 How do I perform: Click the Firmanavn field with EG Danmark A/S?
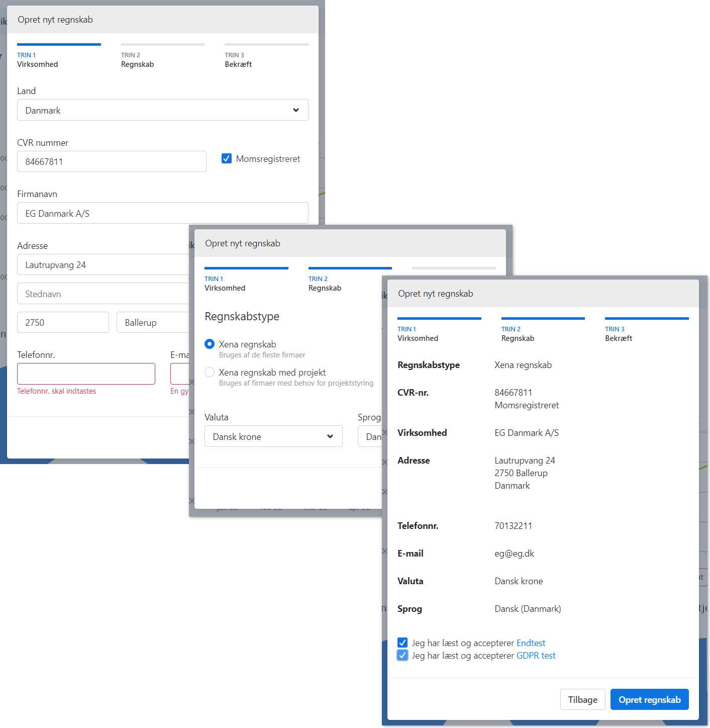[x=162, y=213]
